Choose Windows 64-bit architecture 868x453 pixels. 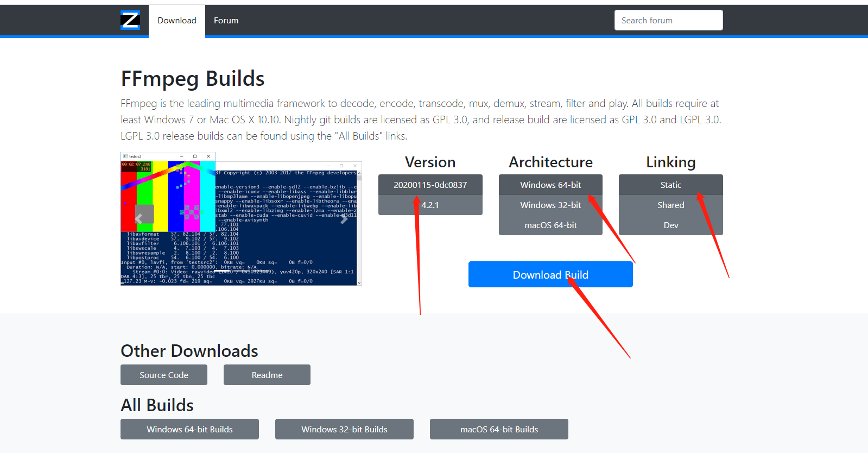pyautogui.click(x=550, y=185)
